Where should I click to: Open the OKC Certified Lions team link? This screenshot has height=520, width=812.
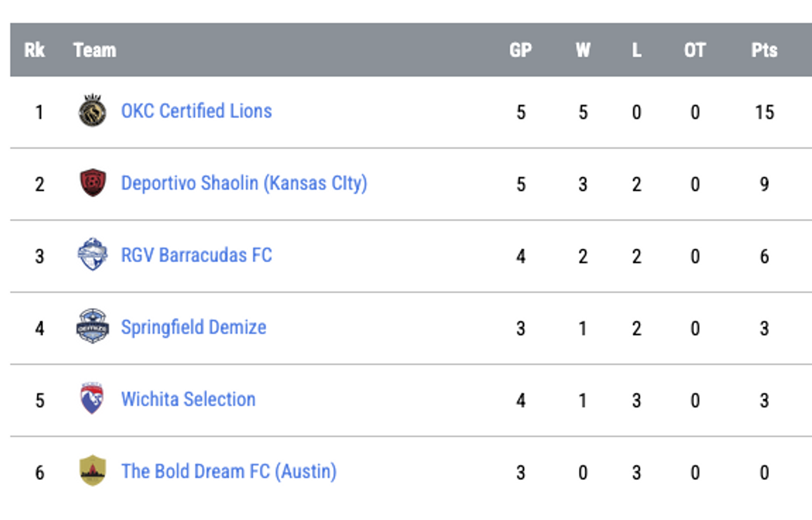[196, 111]
